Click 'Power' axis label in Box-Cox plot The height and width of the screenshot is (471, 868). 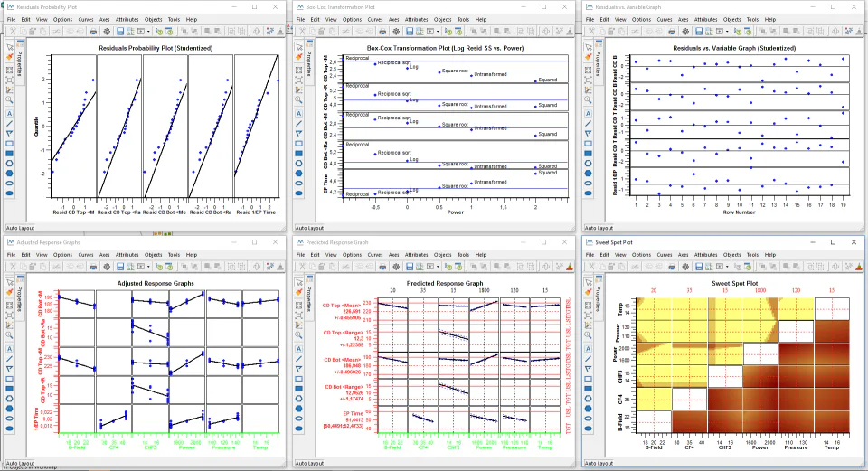click(455, 212)
